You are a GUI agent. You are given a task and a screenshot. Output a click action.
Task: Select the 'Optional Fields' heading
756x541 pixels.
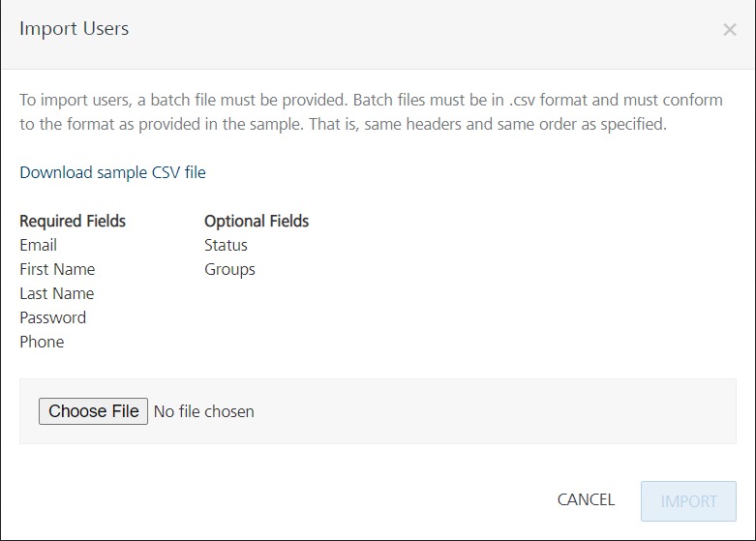(257, 222)
